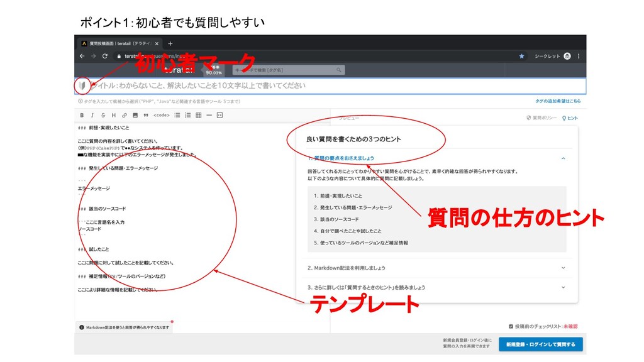Toggle the 投稿前のチェックリスト checkbox

point(511,327)
